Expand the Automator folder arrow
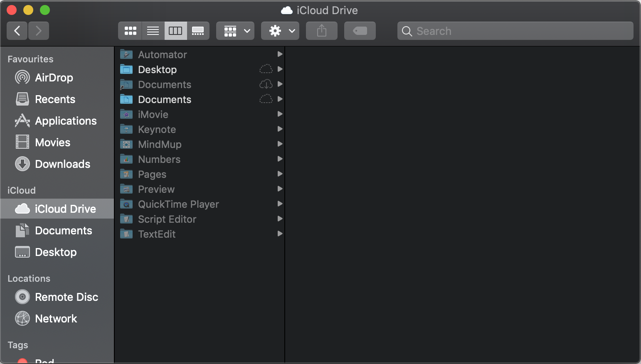The height and width of the screenshot is (364, 641). 280,54
